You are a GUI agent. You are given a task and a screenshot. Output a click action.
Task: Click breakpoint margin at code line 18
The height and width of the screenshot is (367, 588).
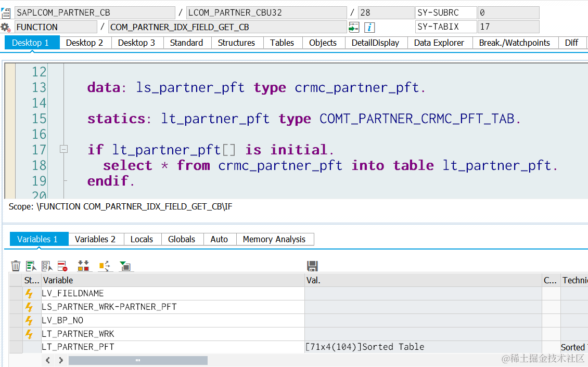coord(10,165)
